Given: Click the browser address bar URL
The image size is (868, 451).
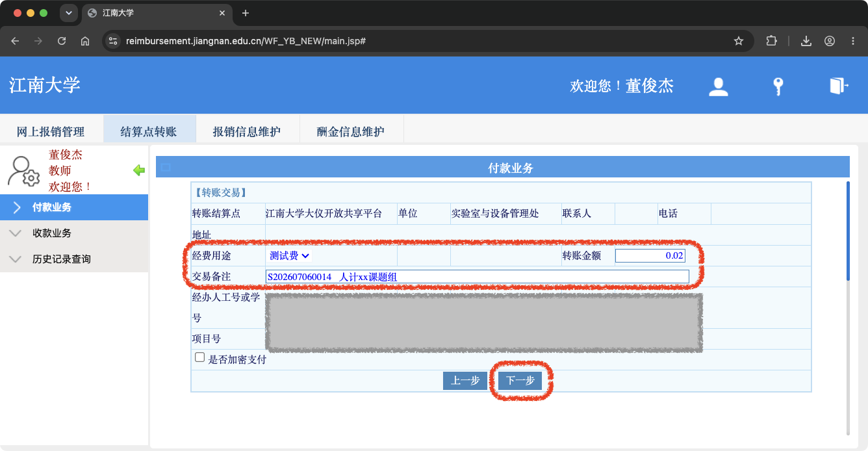Looking at the screenshot, I should [x=246, y=41].
